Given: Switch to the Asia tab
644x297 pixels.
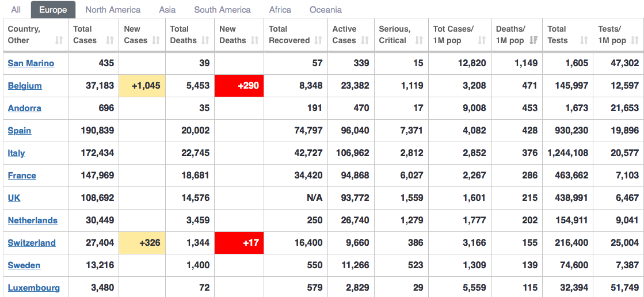Looking at the screenshot, I should tap(167, 9).
